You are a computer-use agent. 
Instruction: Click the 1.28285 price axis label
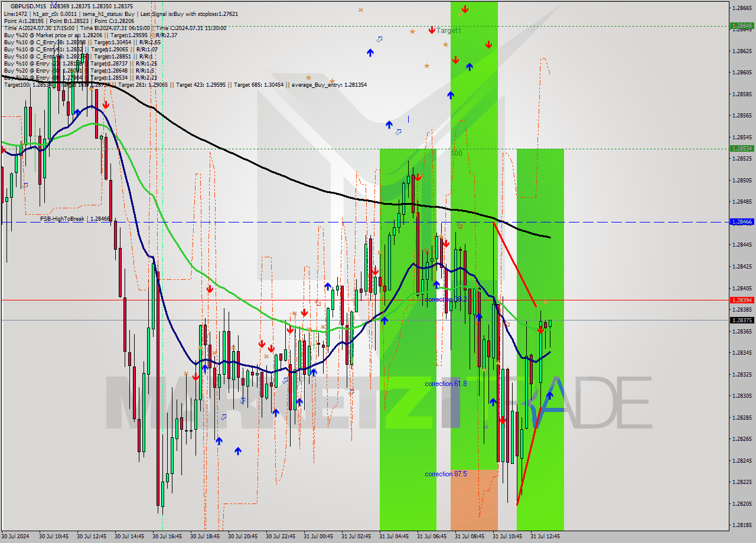tap(742, 417)
